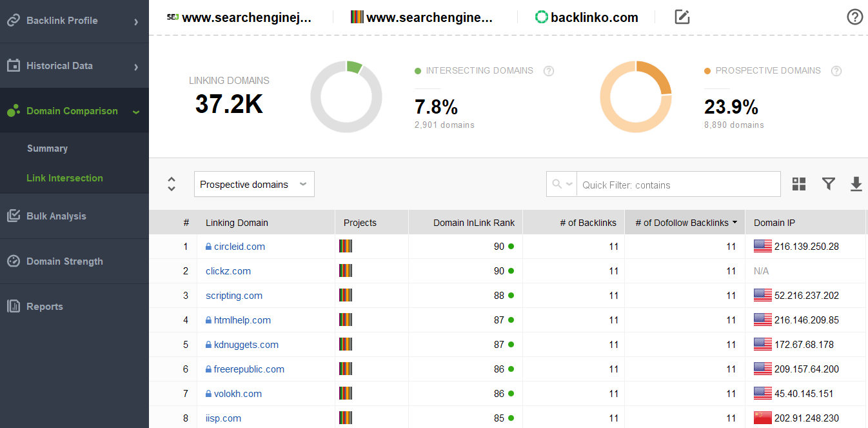Click the Dofollow Backlinks sort arrow
This screenshot has width=868, height=428.
tap(735, 223)
